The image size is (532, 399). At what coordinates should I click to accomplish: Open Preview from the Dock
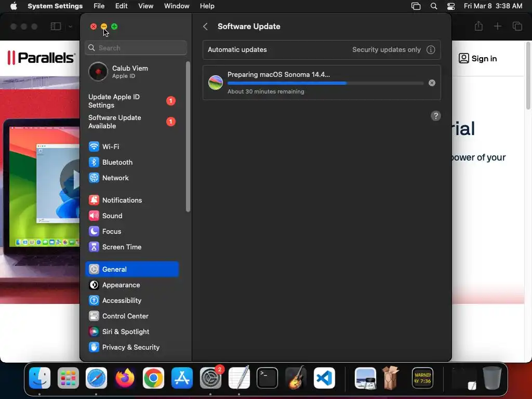365,378
